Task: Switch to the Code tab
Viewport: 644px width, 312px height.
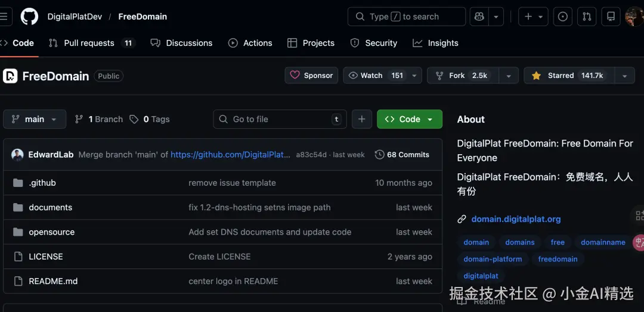Action: [x=18, y=43]
